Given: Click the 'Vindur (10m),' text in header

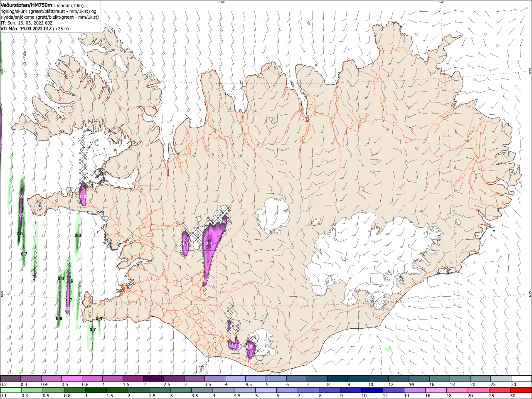Looking at the screenshot, I should pos(70,5).
